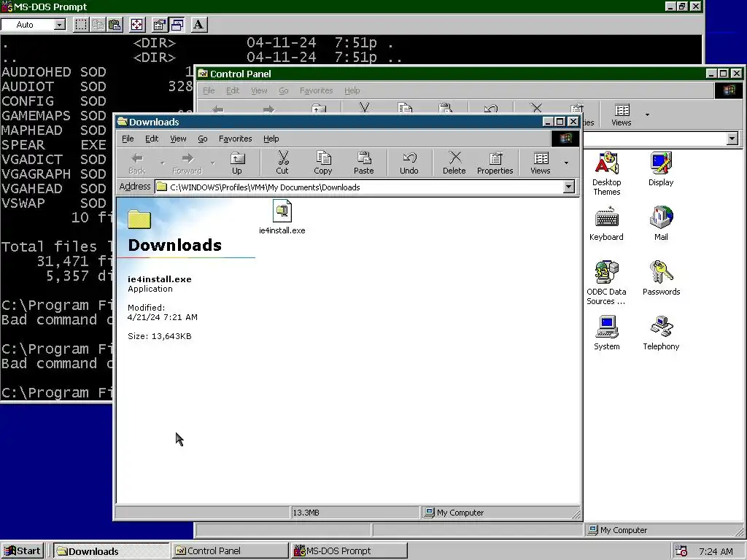Switch to MS-DOS Prompt taskbar button

(349, 551)
